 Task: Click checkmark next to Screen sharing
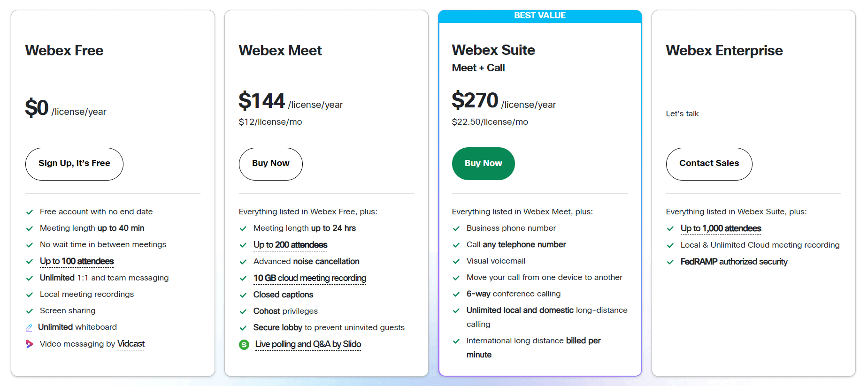tap(30, 311)
